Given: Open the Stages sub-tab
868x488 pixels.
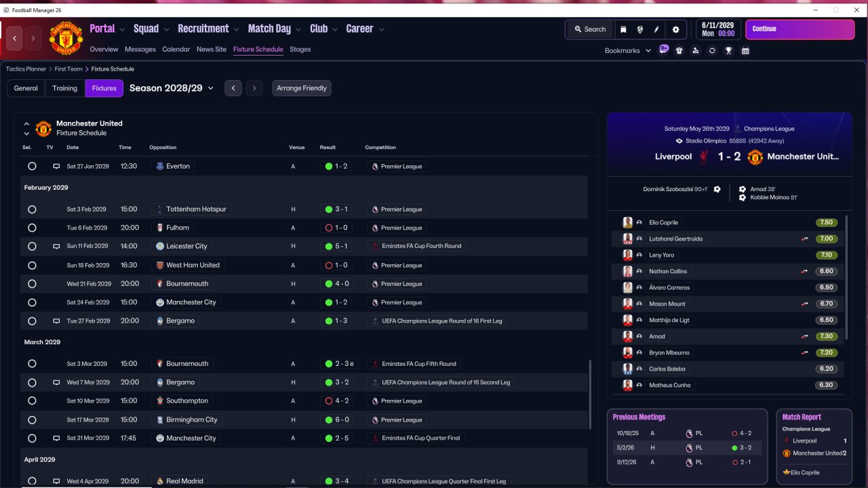Looking at the screenshot, I should pos(300,49).
